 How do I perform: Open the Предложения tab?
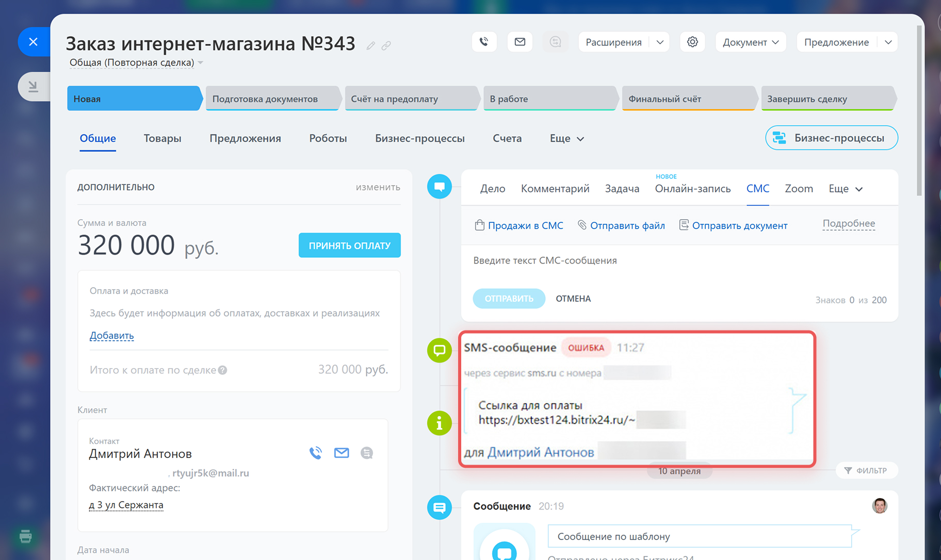coord(245,138)
